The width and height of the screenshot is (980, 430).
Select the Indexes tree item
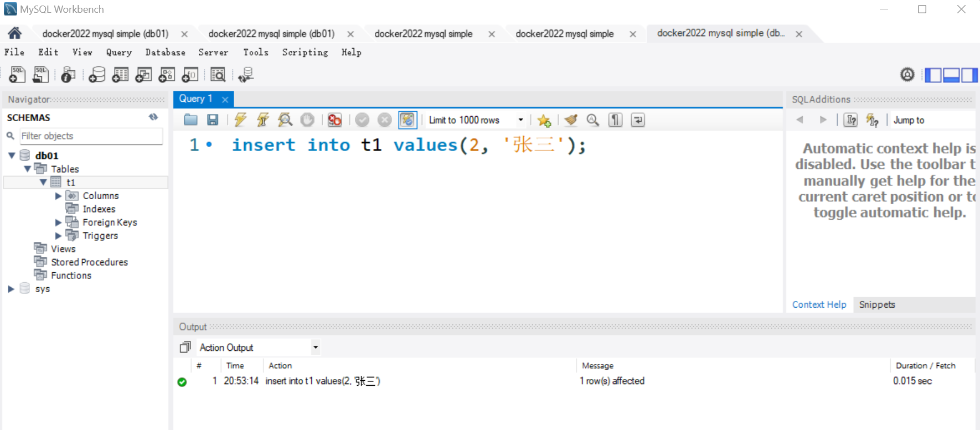click(99, 209)
